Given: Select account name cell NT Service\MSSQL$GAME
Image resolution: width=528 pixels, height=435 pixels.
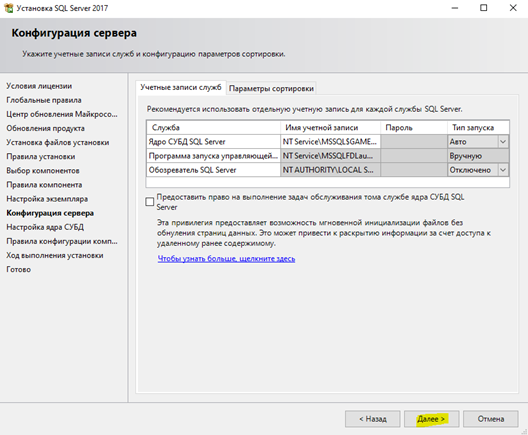Looking at the screenshot, I should coord(330,142).
